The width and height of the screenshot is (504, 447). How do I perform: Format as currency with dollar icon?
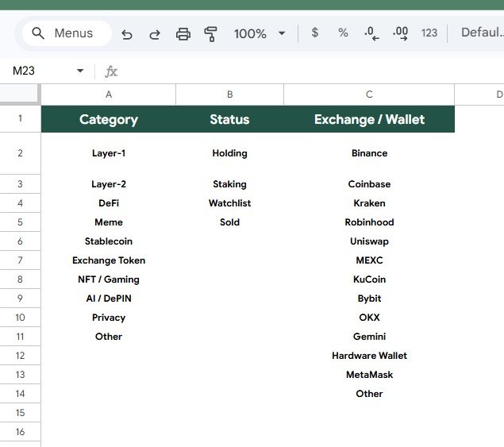pos(315,33)
